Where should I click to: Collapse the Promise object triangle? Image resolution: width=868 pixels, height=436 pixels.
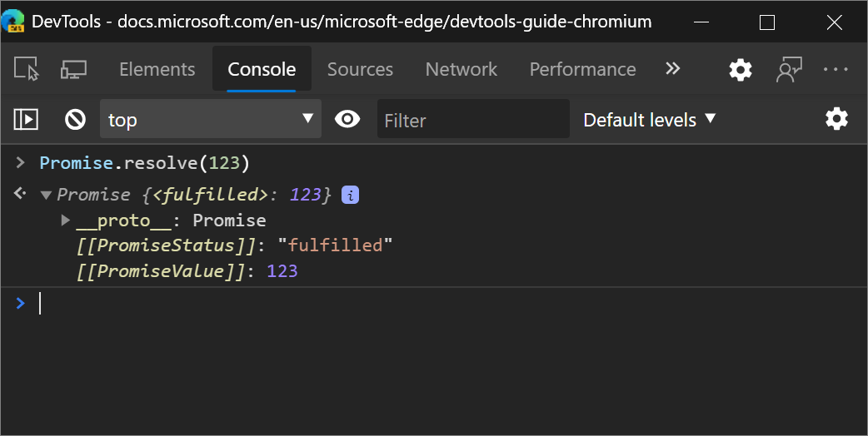pyautogui.click(x=47, y=195)
